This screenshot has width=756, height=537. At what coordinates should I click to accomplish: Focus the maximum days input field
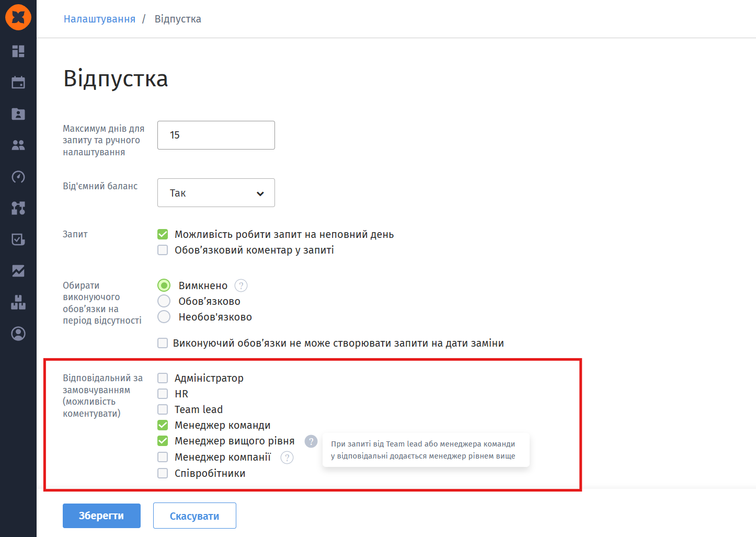216,135
